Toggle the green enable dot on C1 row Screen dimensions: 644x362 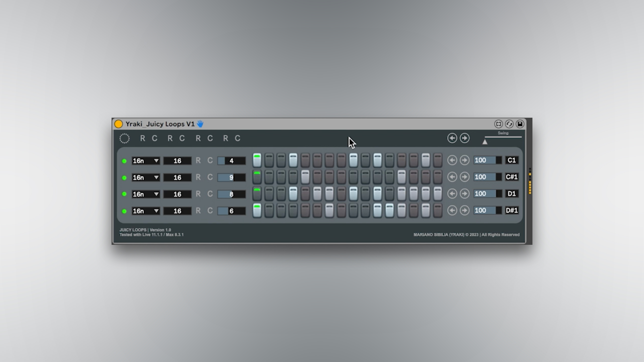pyautogui.click(x=124, y=161)
